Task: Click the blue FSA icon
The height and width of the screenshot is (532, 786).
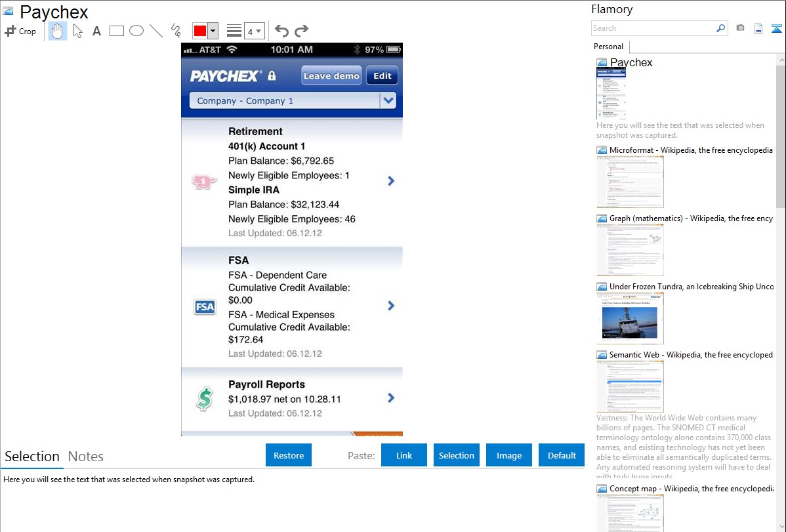Action: tap(205, 307)
